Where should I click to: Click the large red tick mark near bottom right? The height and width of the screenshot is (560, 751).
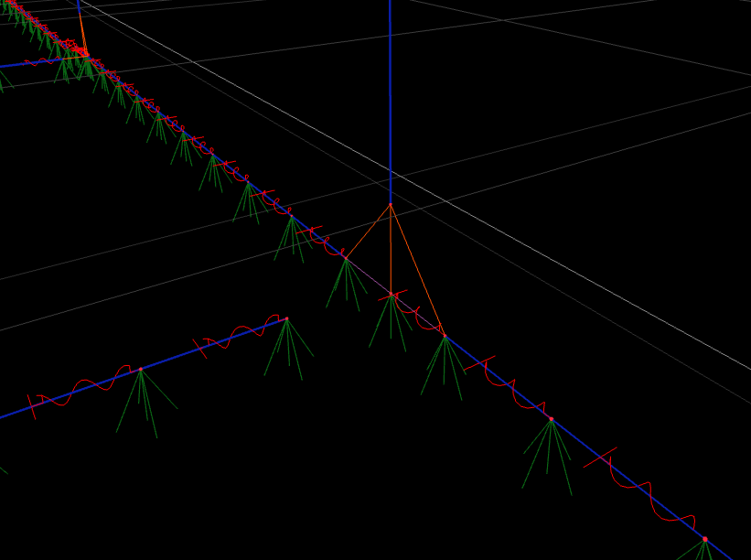[x=600, y=457]
